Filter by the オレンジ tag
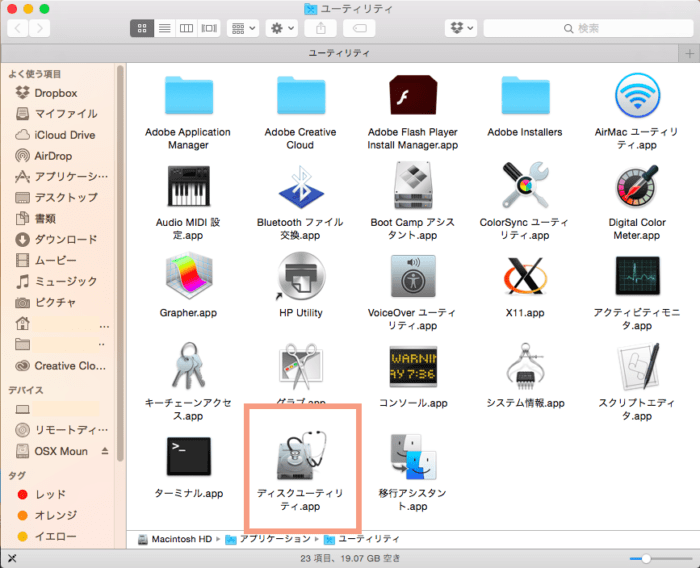 (56, 515)
